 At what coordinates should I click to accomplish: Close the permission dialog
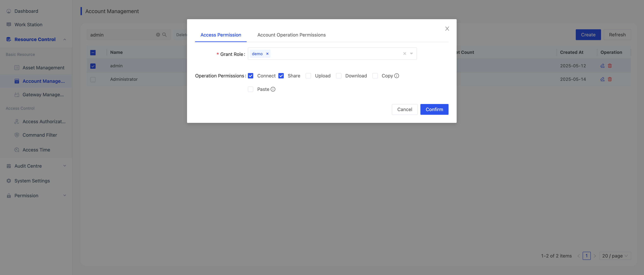(447, 29)
